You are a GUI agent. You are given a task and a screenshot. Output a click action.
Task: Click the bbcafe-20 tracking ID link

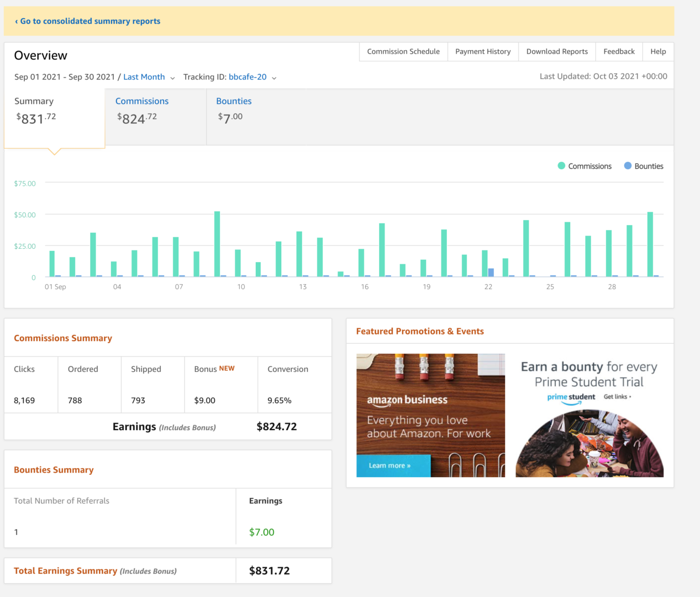248,77
